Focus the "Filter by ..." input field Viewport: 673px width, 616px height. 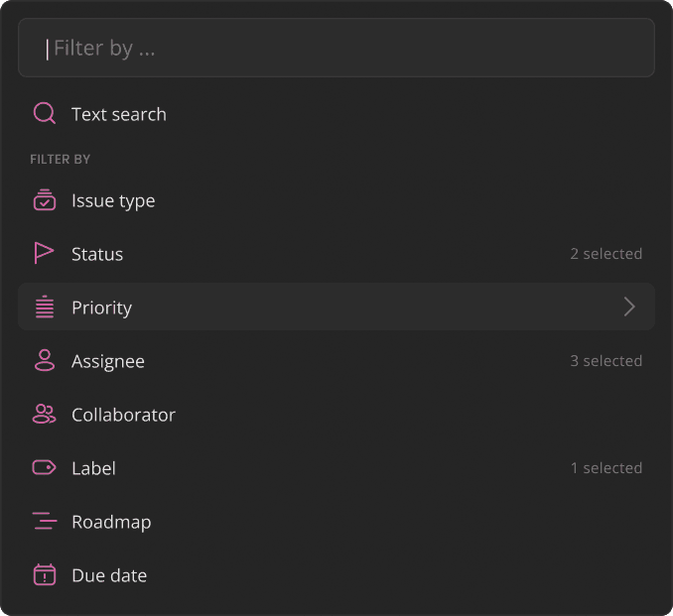pyautogui.click(x=336, y=48)
